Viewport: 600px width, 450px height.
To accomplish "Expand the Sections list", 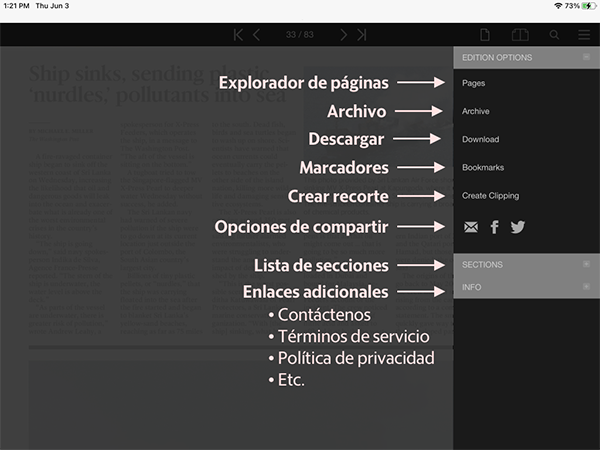I will 586,264.
